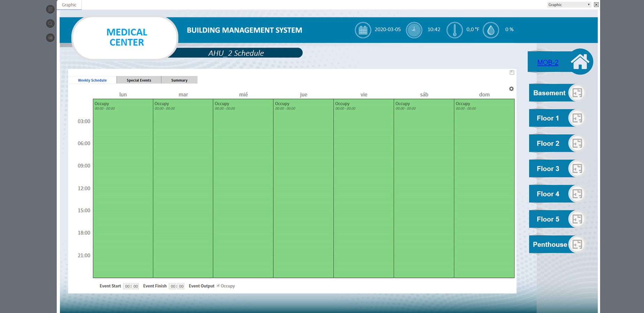The width and height of the screenshot is (644, 313).
Task: Close the Graphic panel with X button
Action: click(x=596, y=5)
